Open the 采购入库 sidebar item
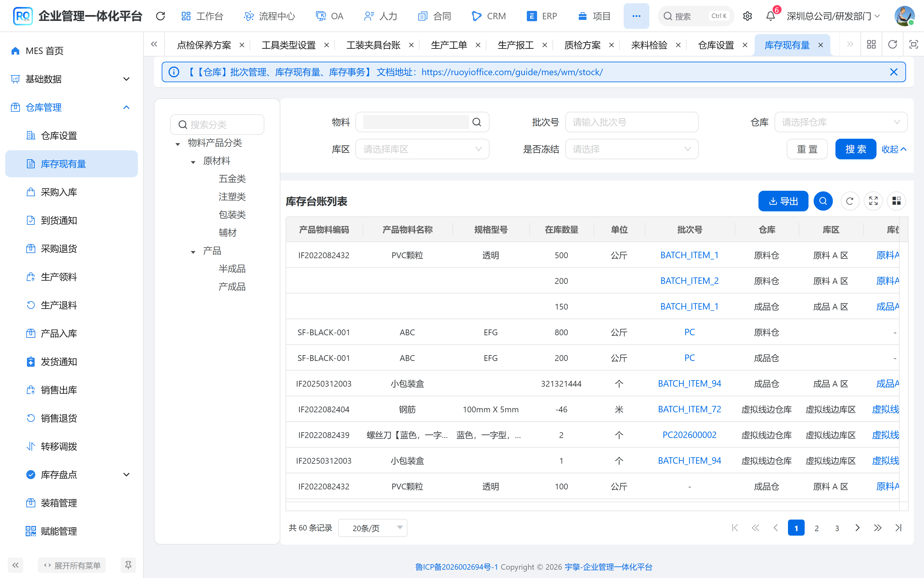The height and width of the screenshot is (578, 924). coord(72,192)
